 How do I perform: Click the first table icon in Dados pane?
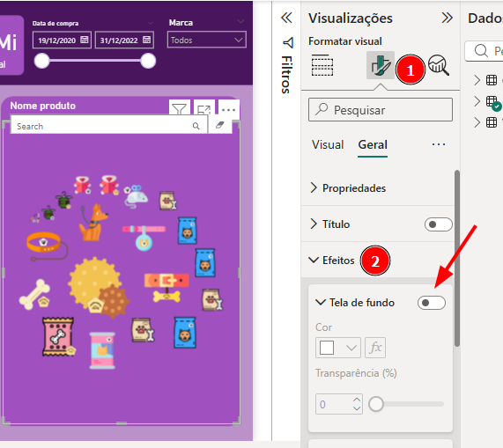point(492,80)
